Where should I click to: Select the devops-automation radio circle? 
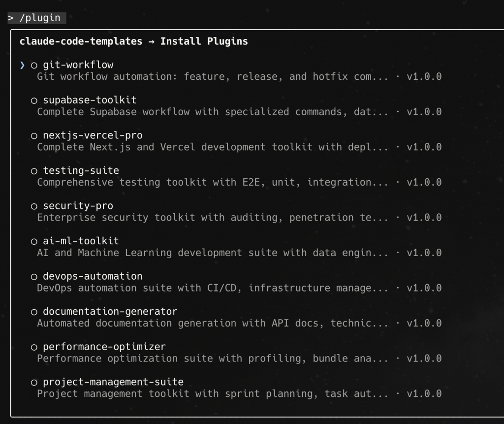34,277
